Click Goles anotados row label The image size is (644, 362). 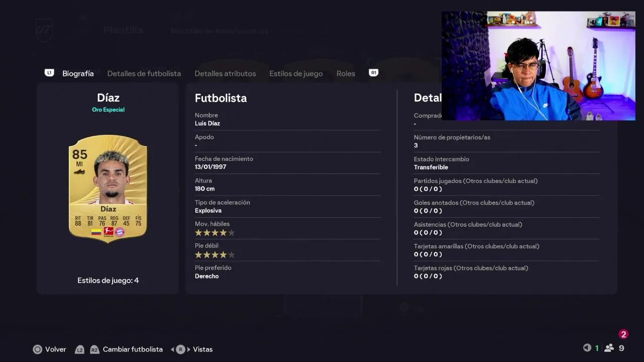pyautogui.click(x=474, y=203)
